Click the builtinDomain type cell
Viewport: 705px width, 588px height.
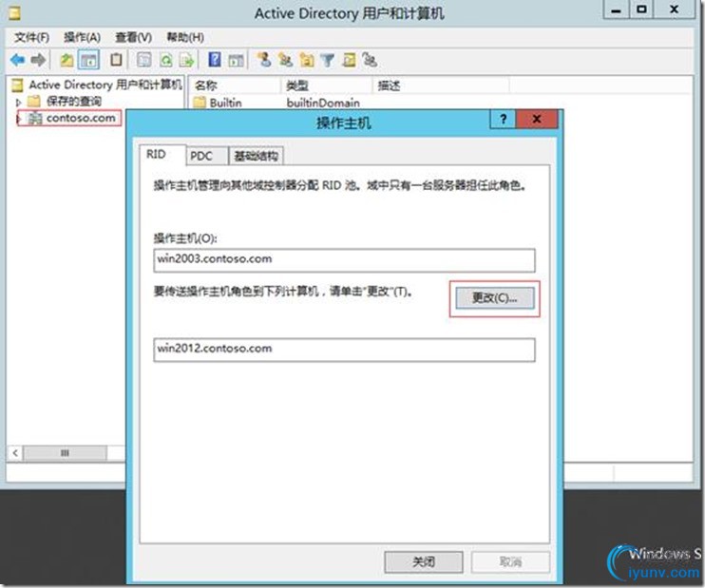coord(323,103)
